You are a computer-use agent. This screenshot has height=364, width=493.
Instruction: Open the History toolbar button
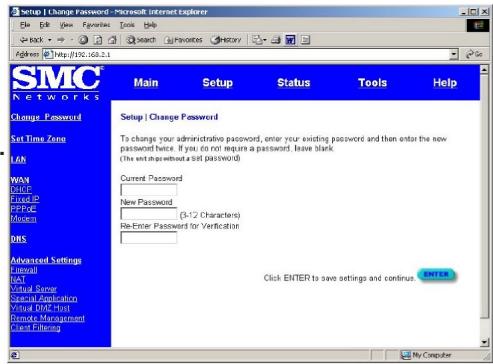(x=226, y=40)
